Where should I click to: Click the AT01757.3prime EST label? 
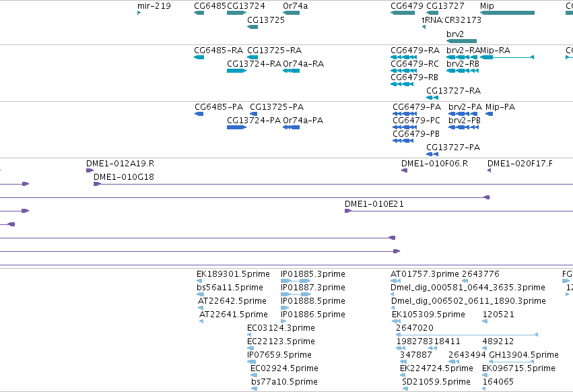tap(425, 274)
